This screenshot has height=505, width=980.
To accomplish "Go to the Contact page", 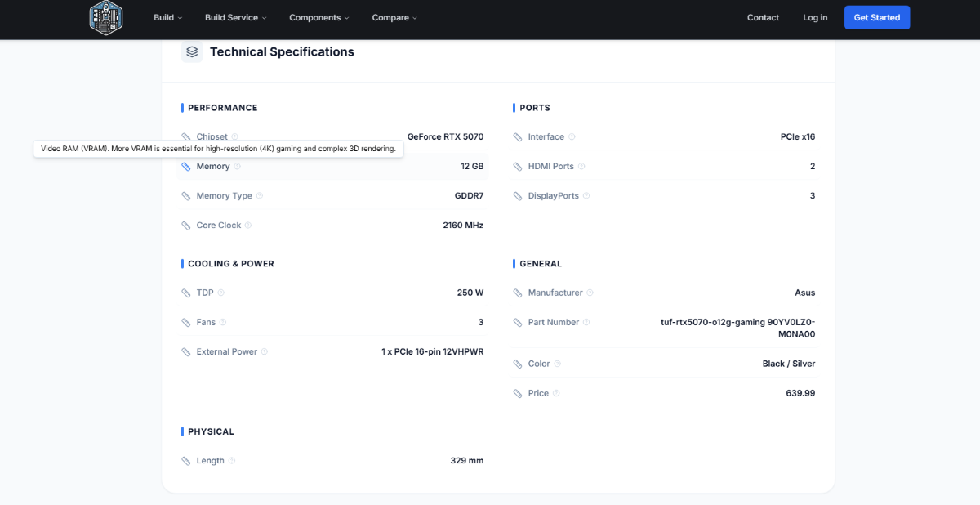I will (763, 18).
